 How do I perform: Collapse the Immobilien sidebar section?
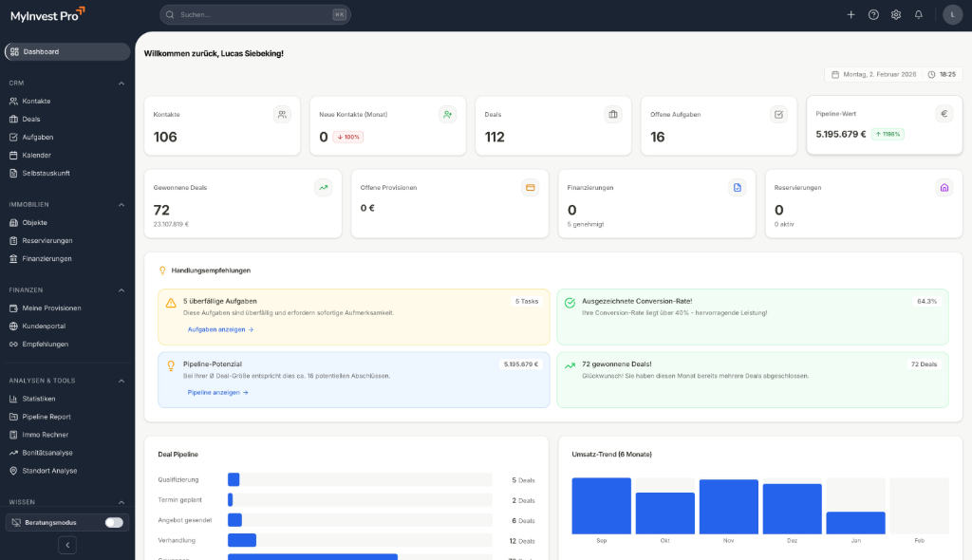[121, 205]
